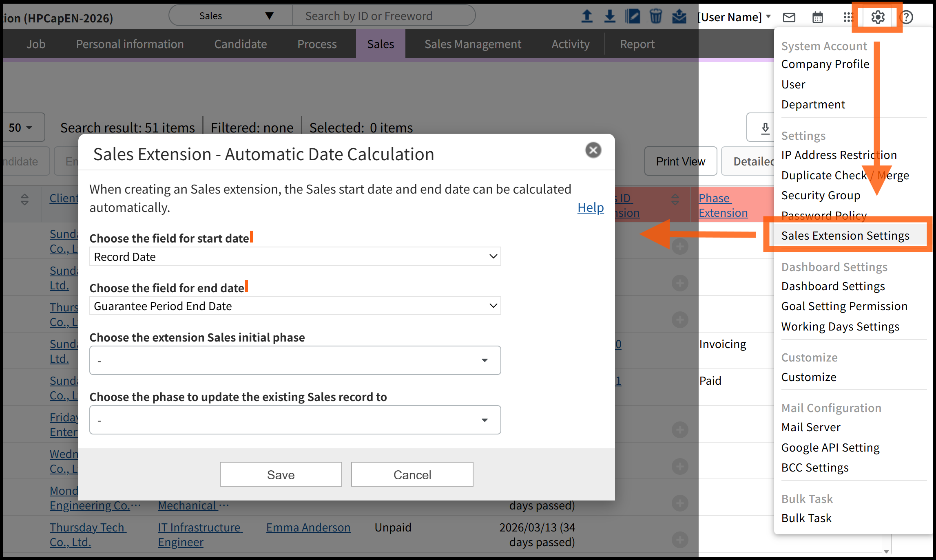The image size is (936, 560).
Task: Select Sales Extension Settings menu item
Action: pos(845,236)
